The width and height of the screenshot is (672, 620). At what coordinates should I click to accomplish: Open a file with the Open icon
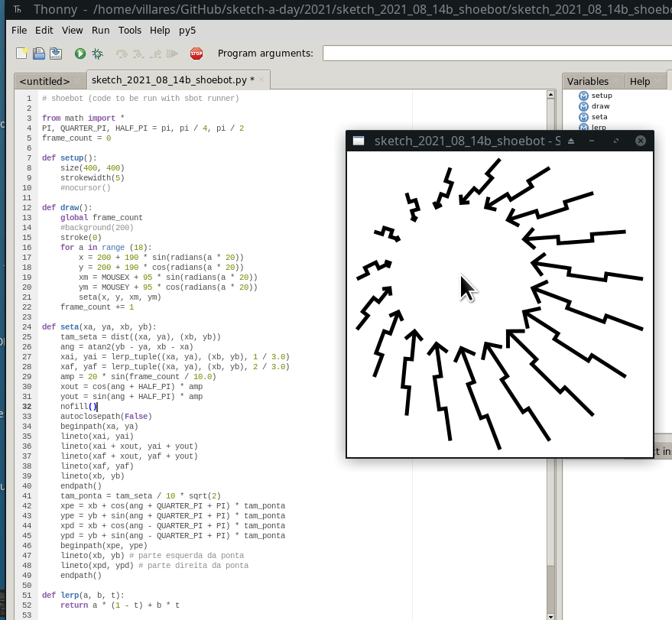[x=39, y=54]
